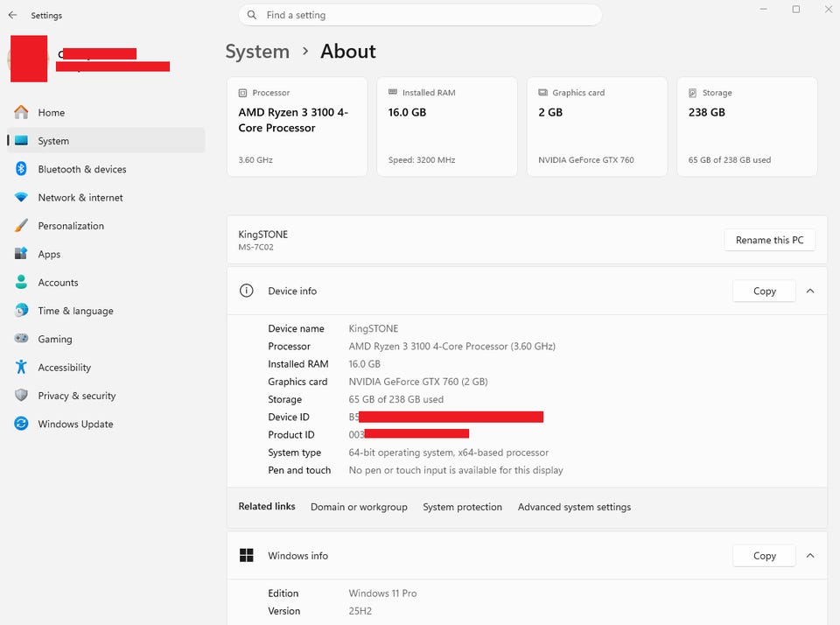
Task: Go to Bluetooth & devices
Action: point(106,169)
